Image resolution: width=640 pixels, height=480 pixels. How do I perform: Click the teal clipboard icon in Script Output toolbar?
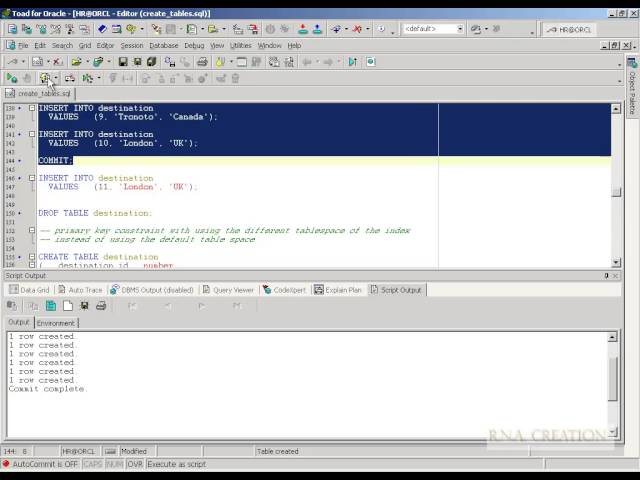[x=51, y=306]
